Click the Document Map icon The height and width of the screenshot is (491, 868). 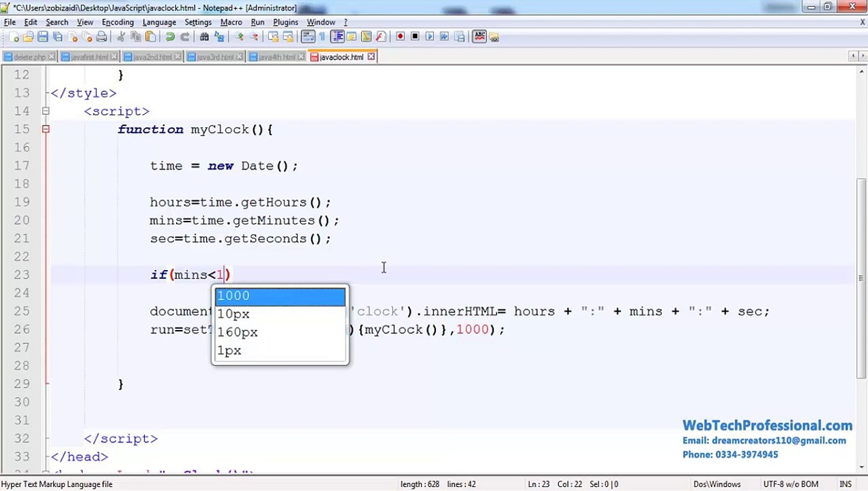(366, 37)
